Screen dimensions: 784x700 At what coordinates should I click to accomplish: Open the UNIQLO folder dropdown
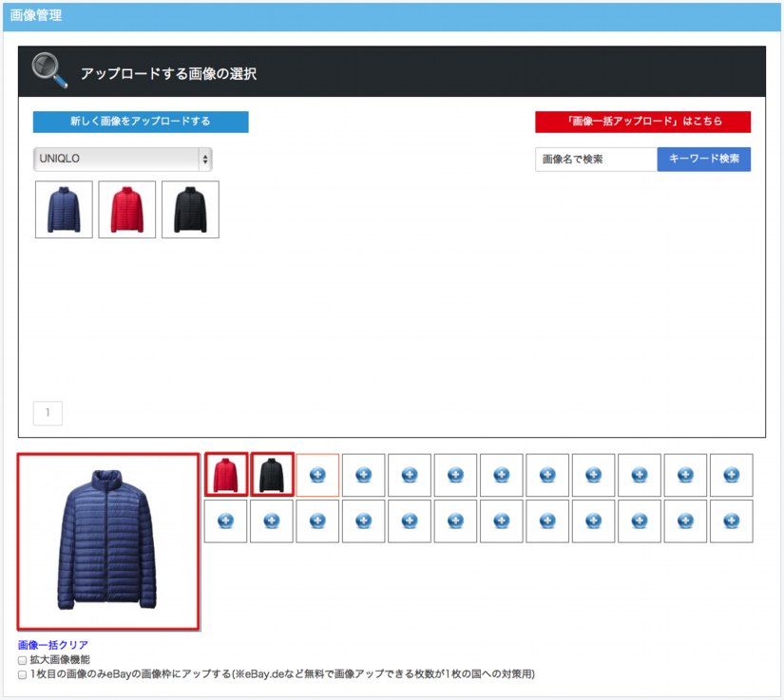point(123,160)
